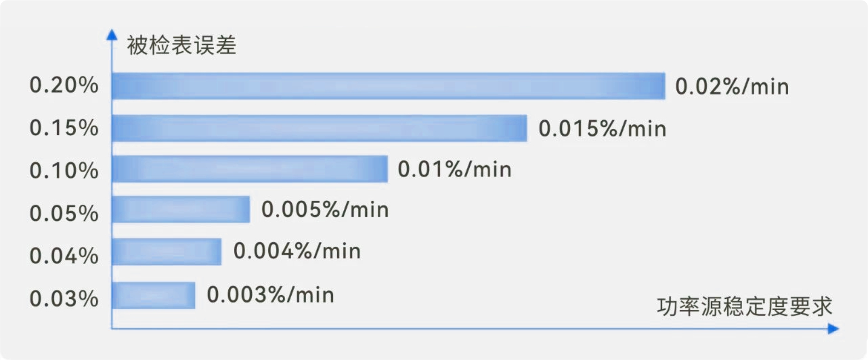This screenshot has width=868, height=360.
Task: Select the 0.05% error bar
Action: [181, 209]
